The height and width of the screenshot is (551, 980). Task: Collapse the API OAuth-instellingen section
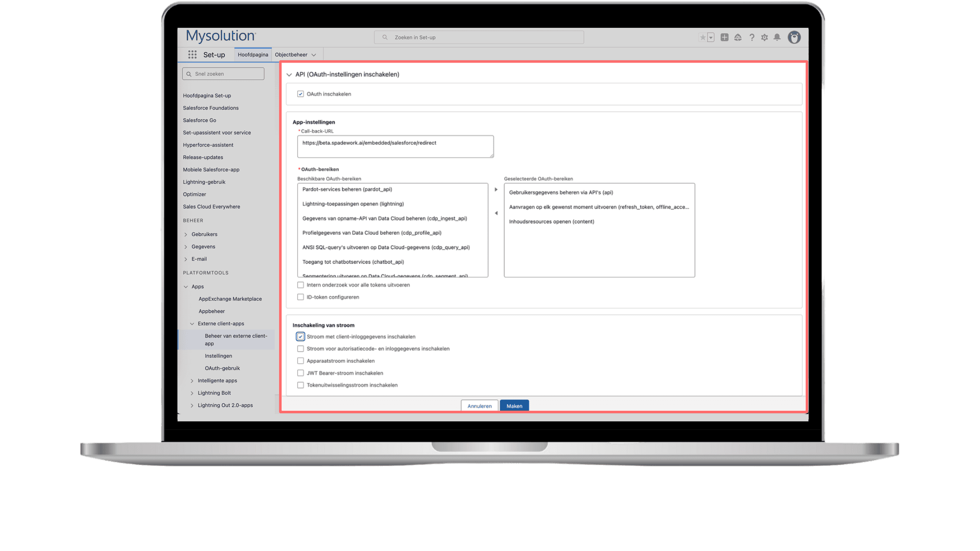tap(289, 75)
